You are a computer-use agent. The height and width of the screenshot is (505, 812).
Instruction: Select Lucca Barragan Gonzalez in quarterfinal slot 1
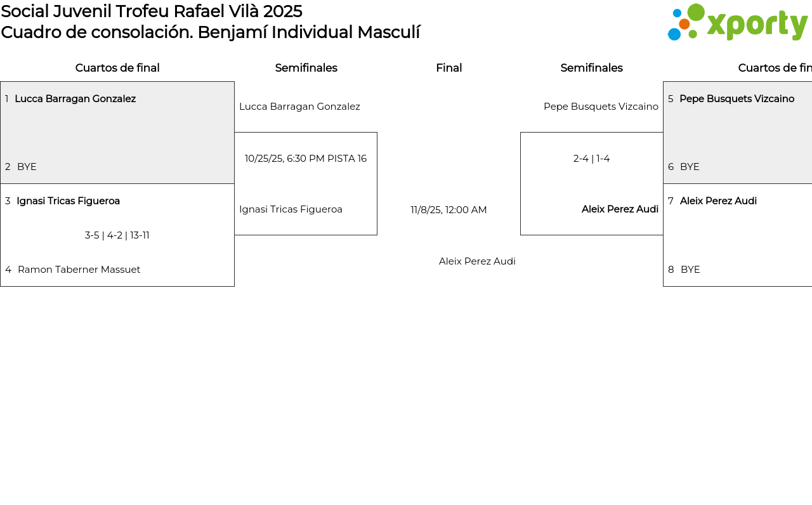click(x=75, y=99)
